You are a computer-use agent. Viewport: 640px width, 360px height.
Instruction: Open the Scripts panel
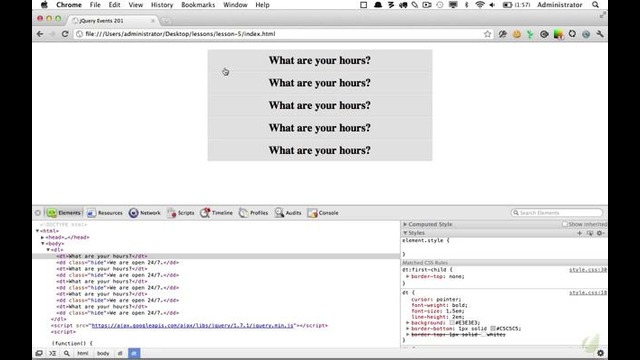click(x=180, y=213)
